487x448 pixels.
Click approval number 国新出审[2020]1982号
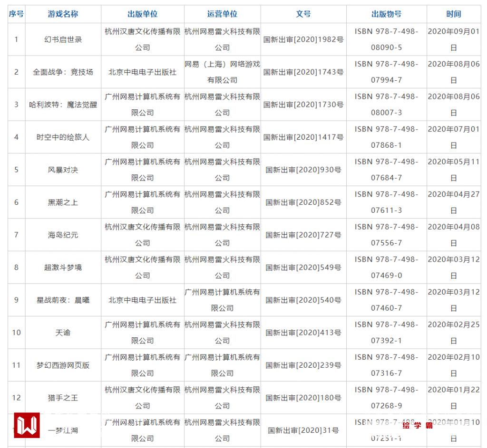[x=303, y=39]
